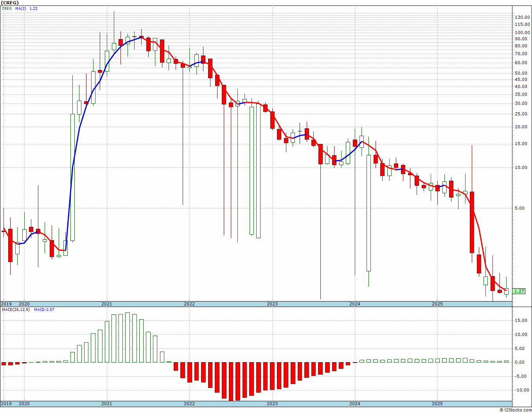Viewport: 532px width, 413px height.
Task: Click 2022 on the price chart time axis
Action: click(189, 304)
